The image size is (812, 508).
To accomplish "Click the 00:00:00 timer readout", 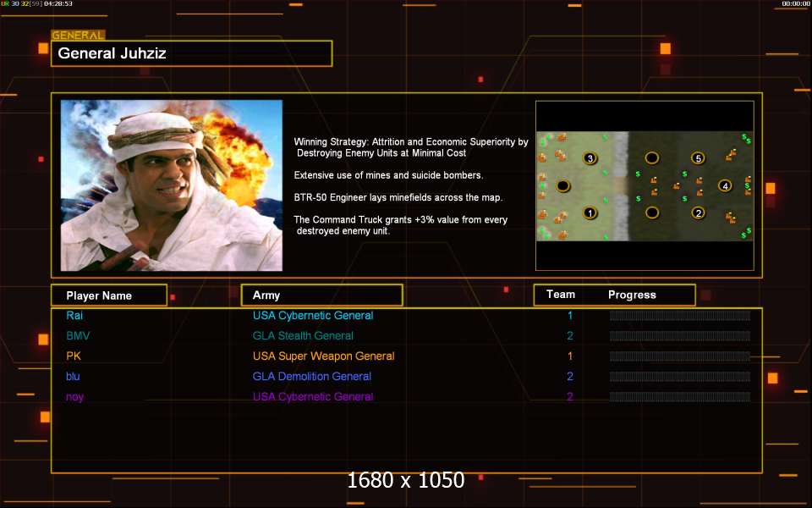I will (795, 3).
